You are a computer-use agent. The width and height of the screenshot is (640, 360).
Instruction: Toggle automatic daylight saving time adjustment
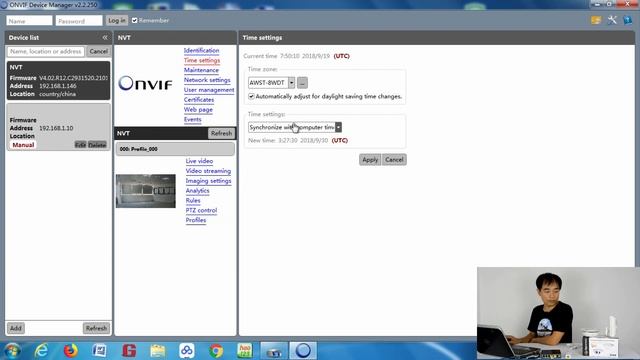251,96
